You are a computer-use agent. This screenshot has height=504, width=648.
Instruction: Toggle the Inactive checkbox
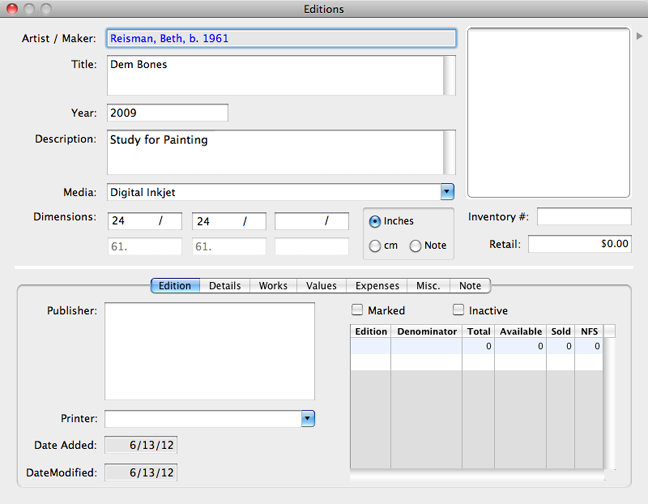pos(460,310)
